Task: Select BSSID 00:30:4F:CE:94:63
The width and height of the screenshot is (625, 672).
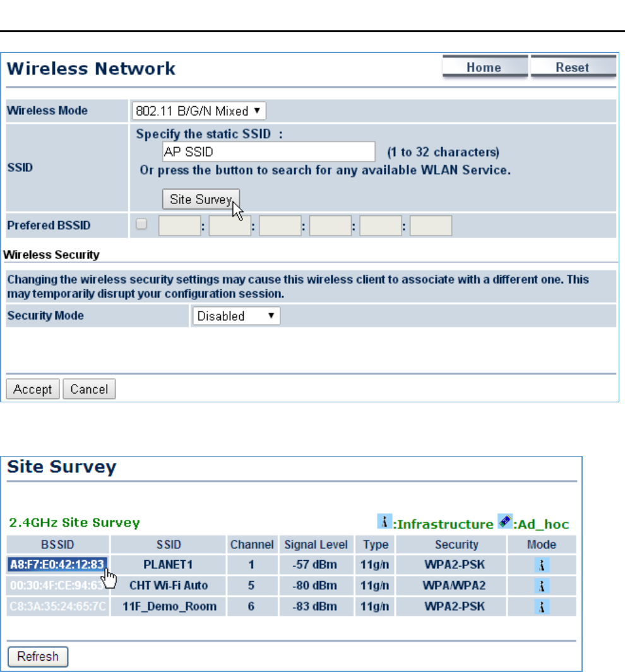Action: 57,585
